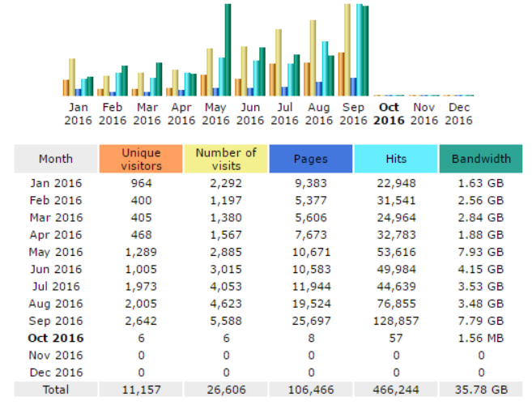Select the Jun 2016 chart label
The height and width of the screenshot is (405, 532).
pyautogui.click(x=250, y=113)
